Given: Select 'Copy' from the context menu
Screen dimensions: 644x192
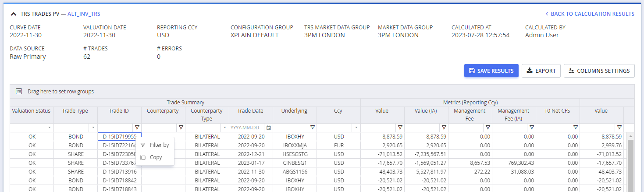Looking at the screenshot, I should [156, 157].
